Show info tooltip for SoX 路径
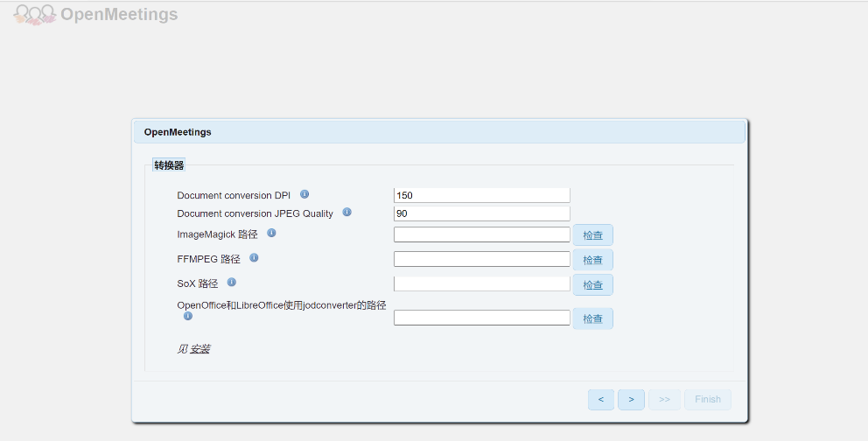 (231, 283)
